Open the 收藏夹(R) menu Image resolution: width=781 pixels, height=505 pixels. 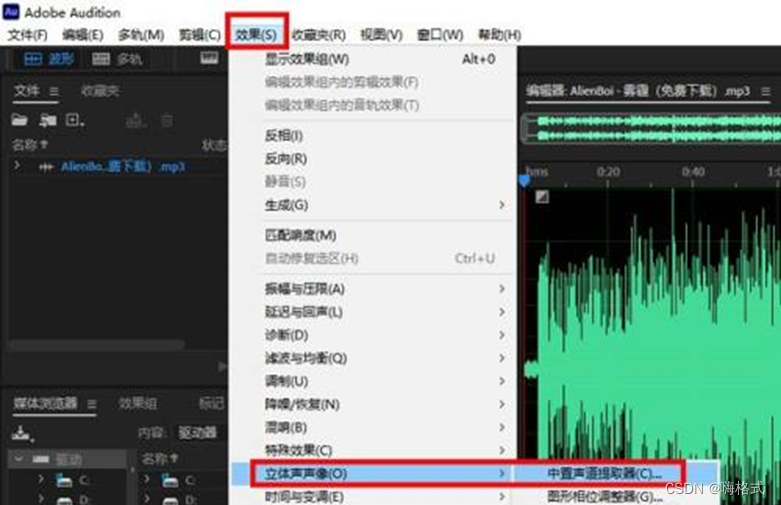click(318, 35)
